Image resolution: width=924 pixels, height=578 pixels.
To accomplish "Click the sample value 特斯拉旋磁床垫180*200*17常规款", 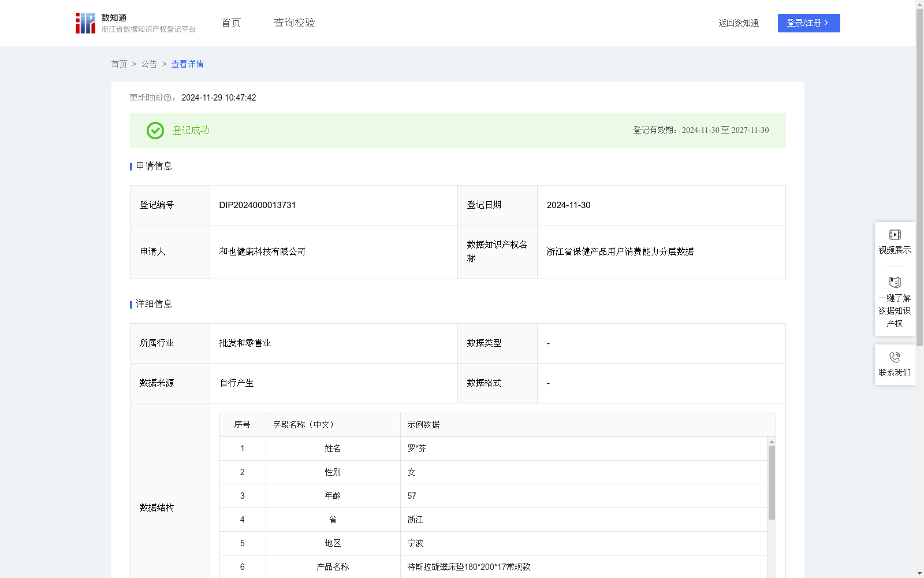I will coord(469,567).
